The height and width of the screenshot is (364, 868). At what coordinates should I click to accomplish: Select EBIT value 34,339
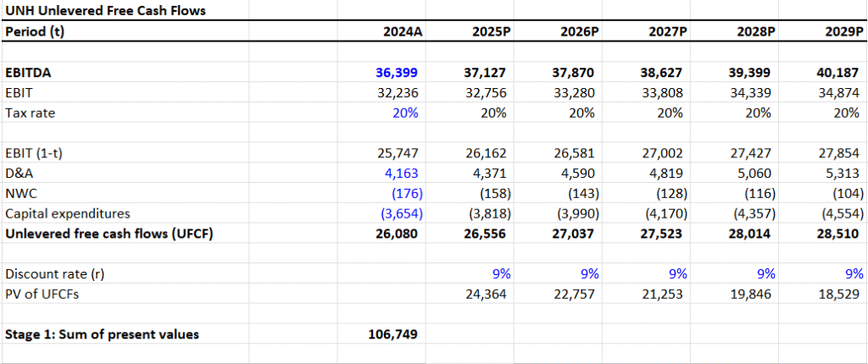(x=753, y=93)
